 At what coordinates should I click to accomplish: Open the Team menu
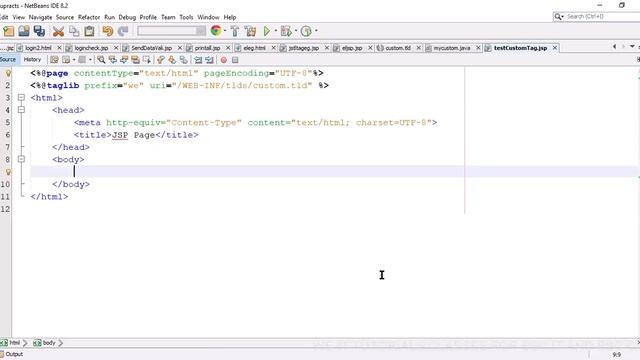(168, 17)
